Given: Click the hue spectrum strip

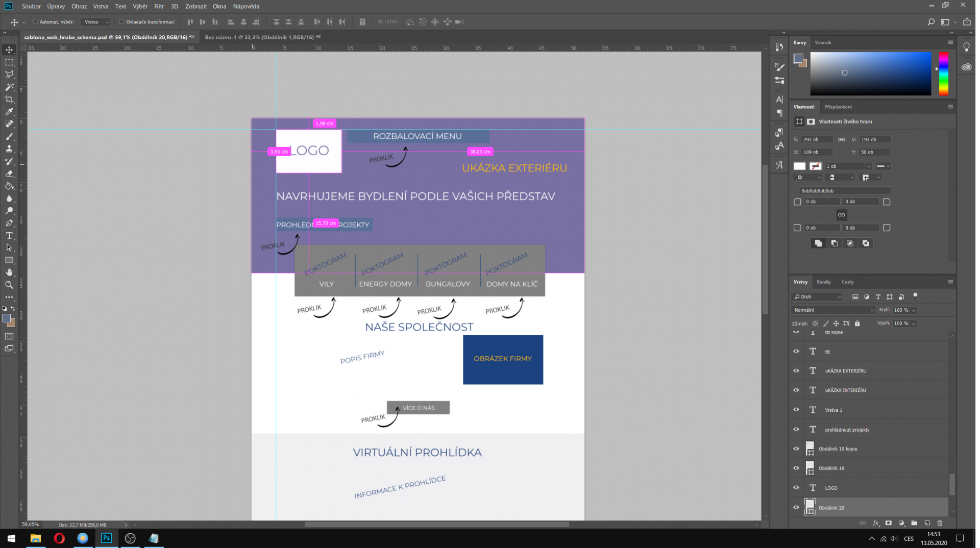Looking at the screenshot, I should [x=943, y=73].
